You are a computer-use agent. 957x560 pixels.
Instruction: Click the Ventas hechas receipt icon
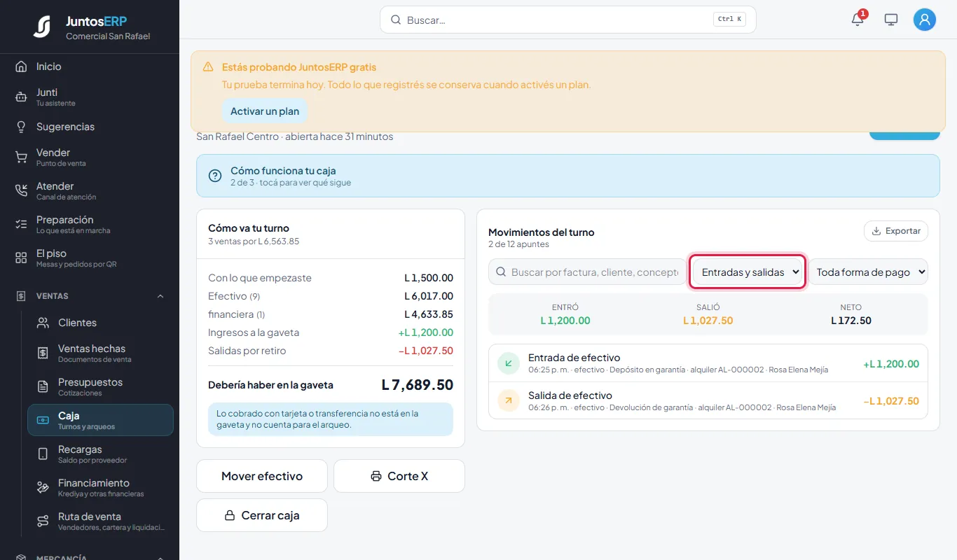click(43, 353)
